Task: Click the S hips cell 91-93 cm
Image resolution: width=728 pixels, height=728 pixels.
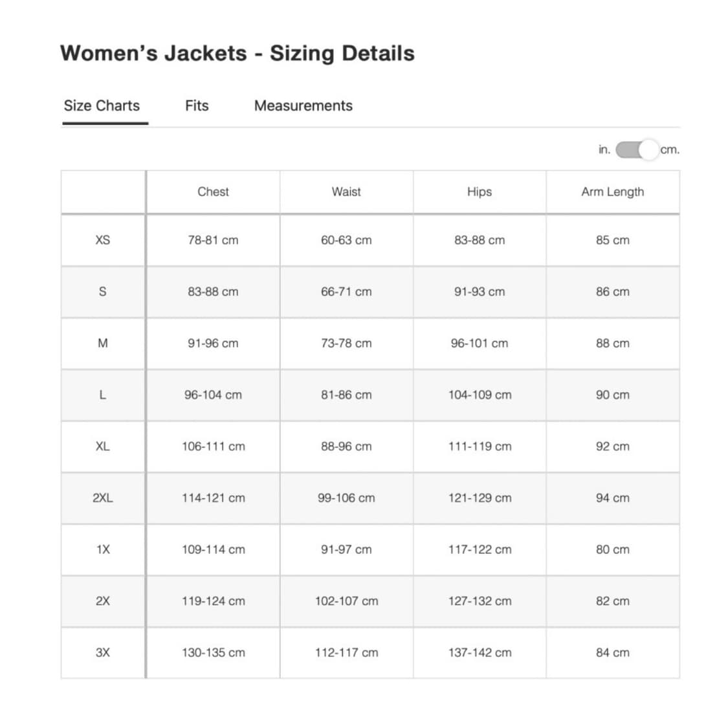Action: coord(480,292)
